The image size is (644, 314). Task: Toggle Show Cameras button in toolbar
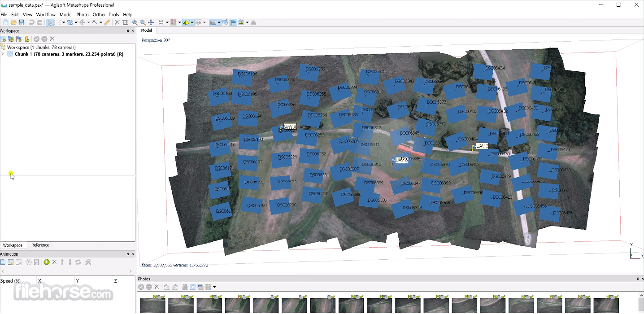[213, 22]
